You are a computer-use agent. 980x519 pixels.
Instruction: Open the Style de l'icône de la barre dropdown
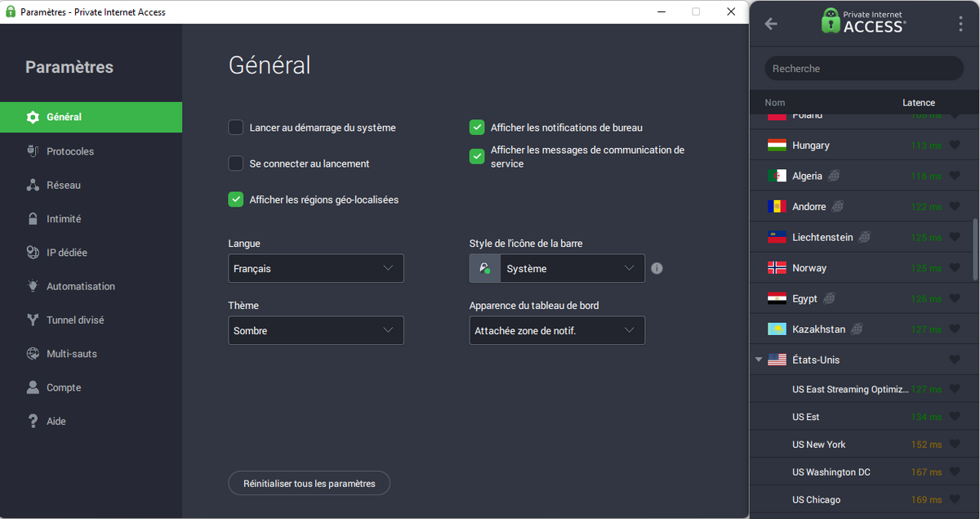point(557,268)
